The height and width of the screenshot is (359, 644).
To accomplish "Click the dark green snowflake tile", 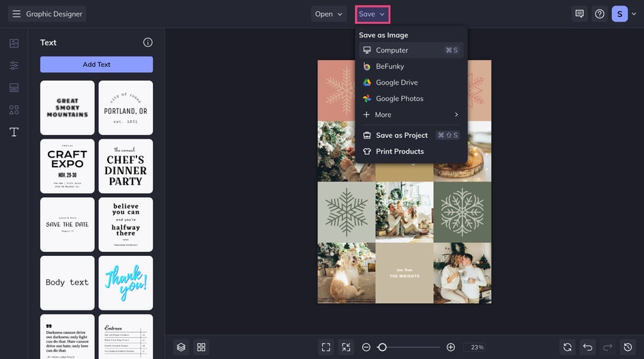I will pyautogui.click(x=462, y=212).
